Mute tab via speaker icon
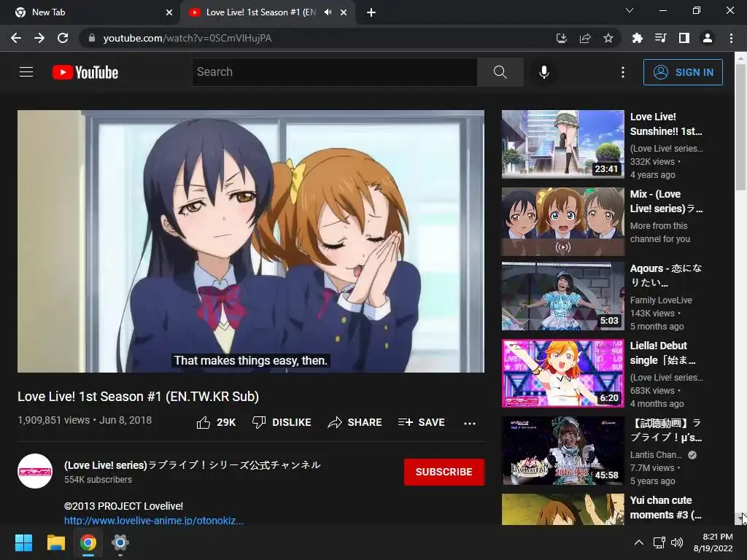Image resolution: width=747 pixels, height=560 pixels. 328,12
